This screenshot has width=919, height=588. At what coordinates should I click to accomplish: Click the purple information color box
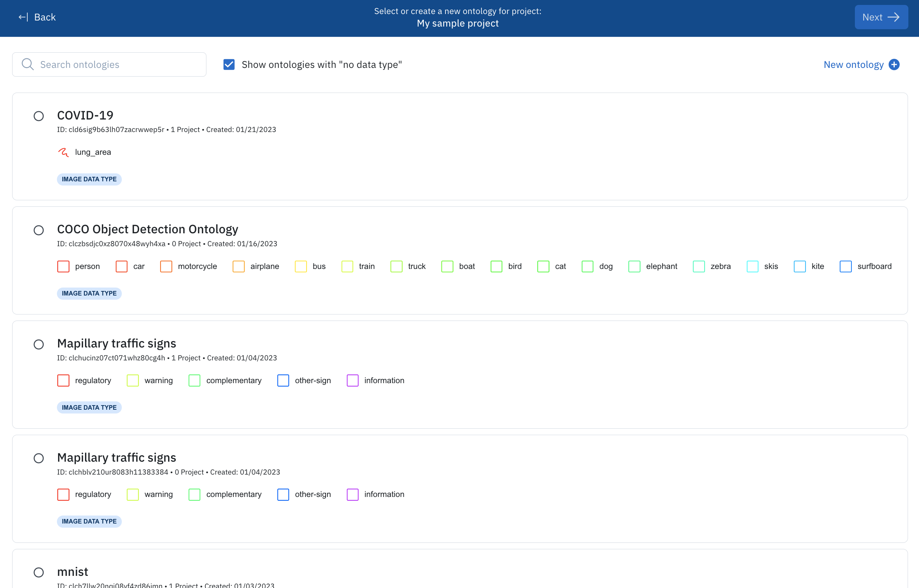click(x=352, y=380)
